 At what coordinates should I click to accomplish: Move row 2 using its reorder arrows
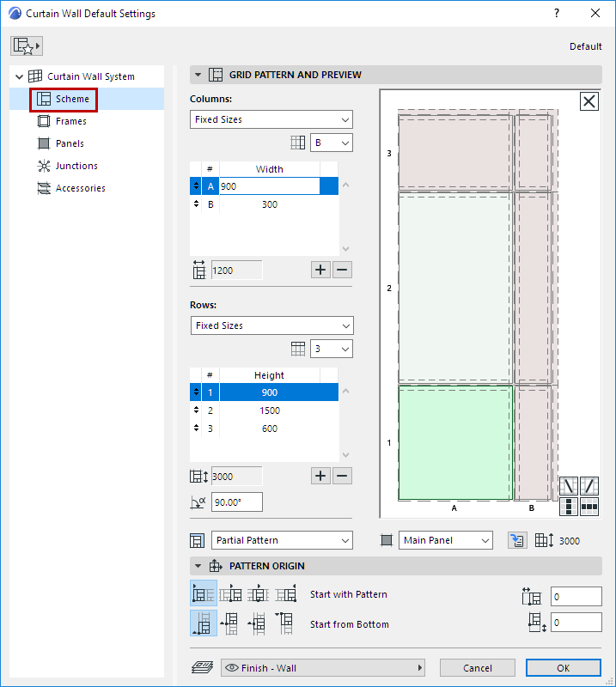pos(196,410)
